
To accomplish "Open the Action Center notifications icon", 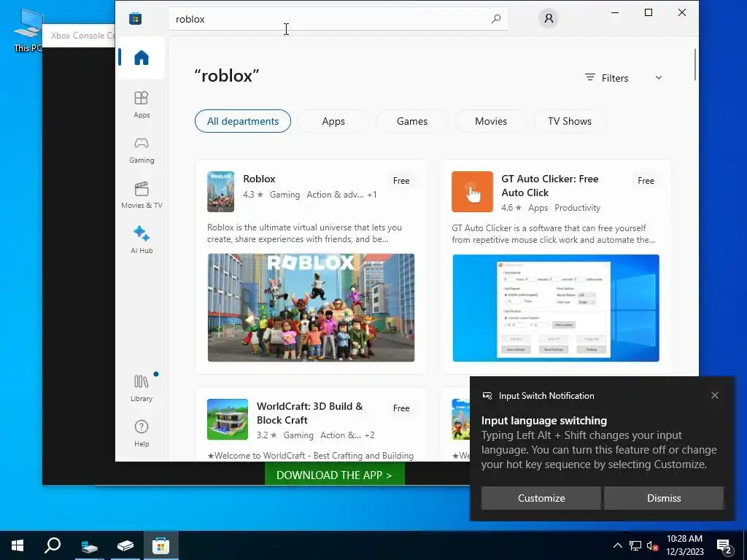I will 724,547.
